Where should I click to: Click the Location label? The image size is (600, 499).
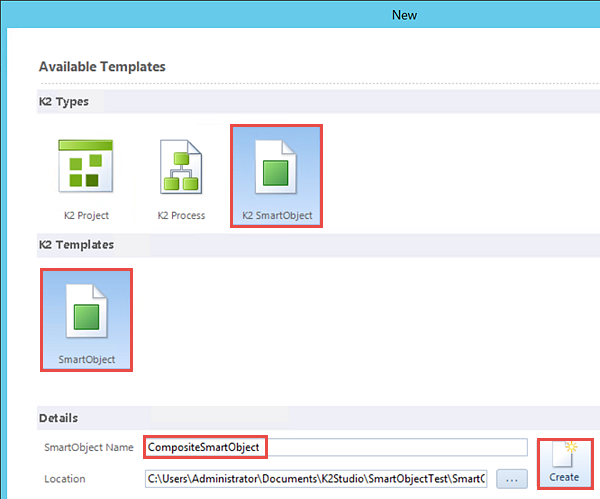click(65, 479)
